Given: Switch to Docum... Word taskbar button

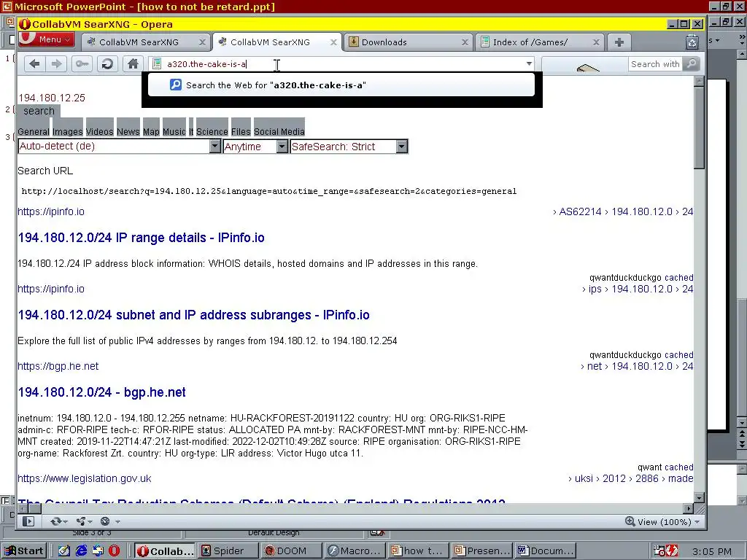Looking at the screenshot, I should [x=544, y=551].
